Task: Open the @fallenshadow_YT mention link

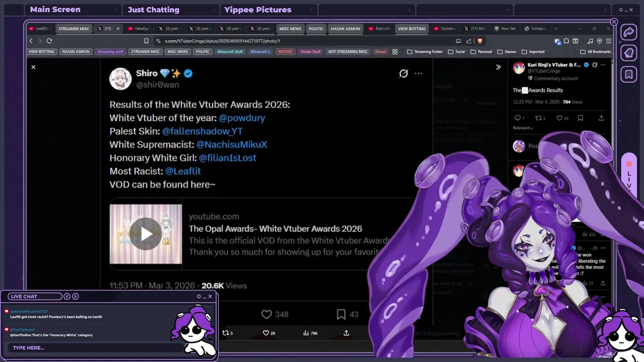Action: point(202,131)
